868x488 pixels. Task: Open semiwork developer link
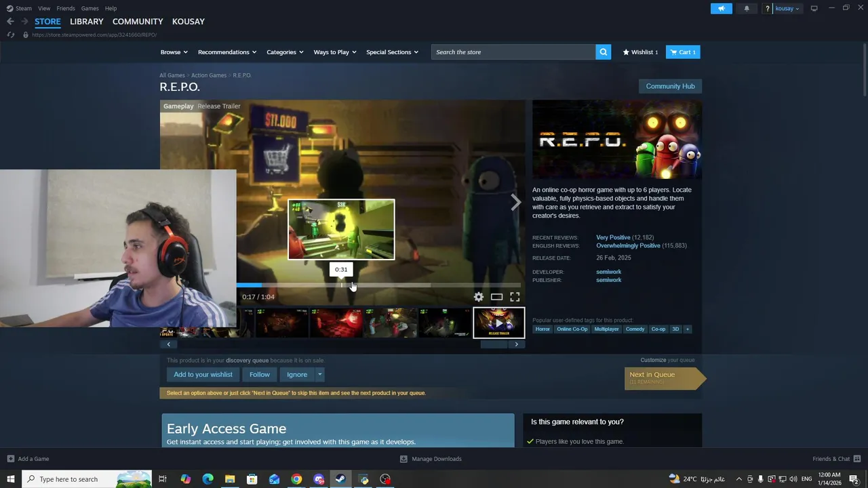tap(608, 272)
